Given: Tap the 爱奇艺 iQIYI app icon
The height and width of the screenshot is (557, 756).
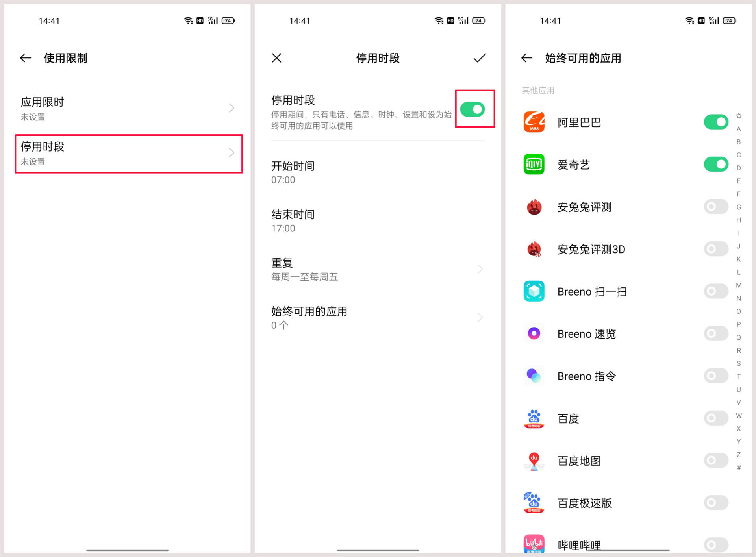Looking at the screenshot, I should click(x=534, y=165).
